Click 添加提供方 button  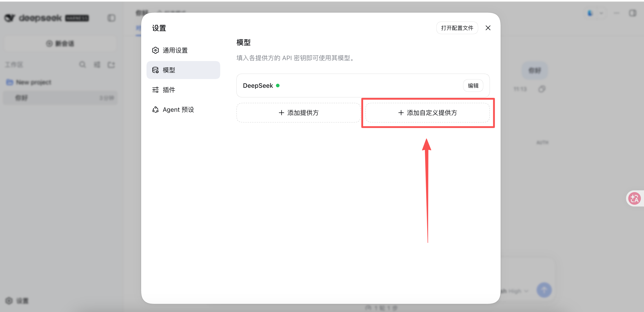pos(298,113)
